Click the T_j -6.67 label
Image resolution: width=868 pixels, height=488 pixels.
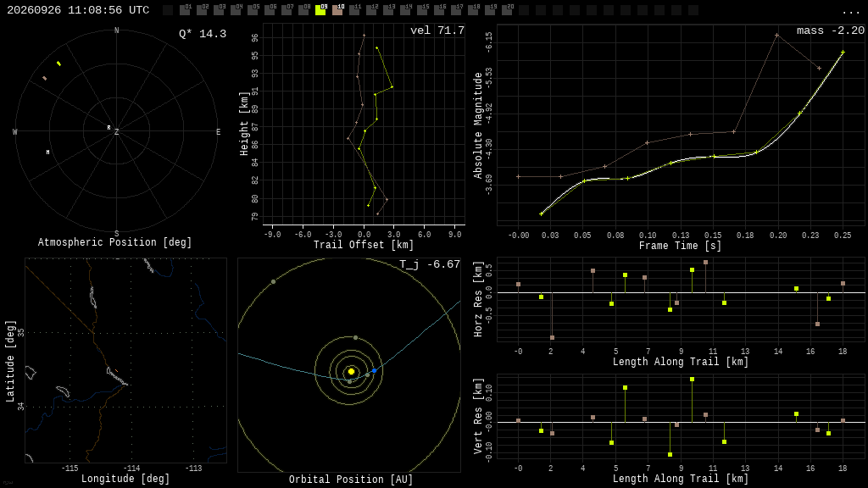(x=430, y=264)
